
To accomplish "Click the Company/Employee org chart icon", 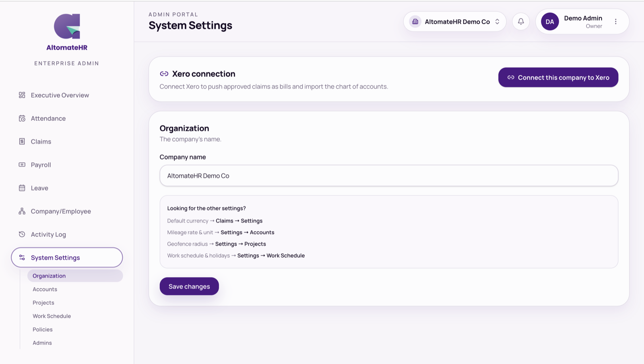I will point(22,211).
